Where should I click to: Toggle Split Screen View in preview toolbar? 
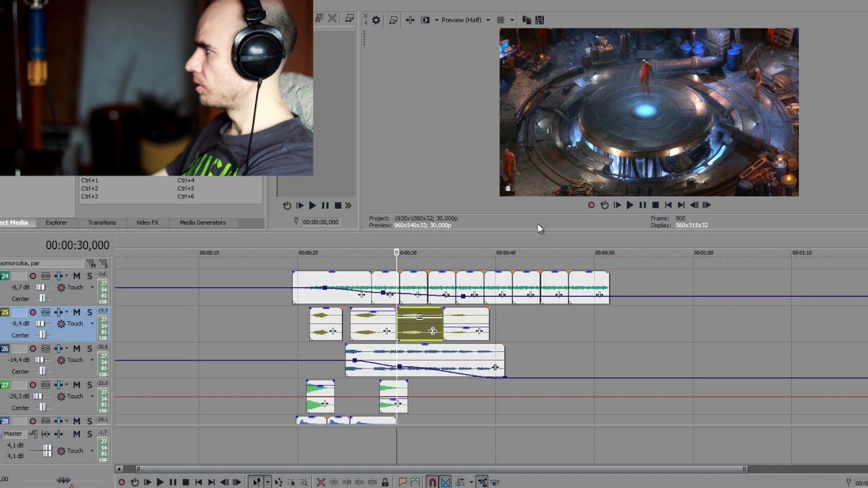(x=425, y=20)
